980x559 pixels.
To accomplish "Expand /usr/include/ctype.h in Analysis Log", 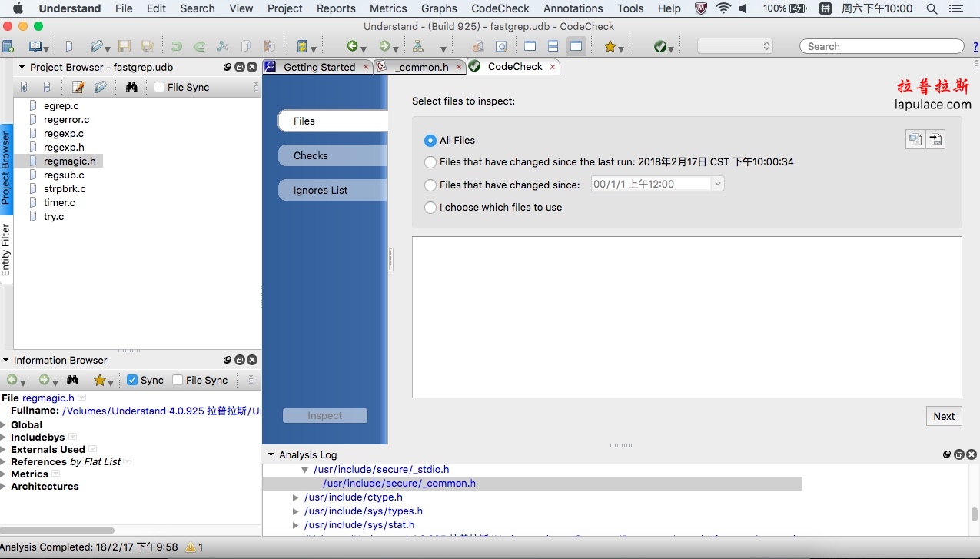I will (x=296, y=497).
